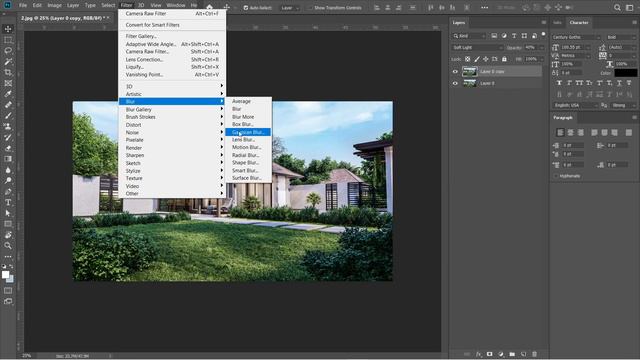
Task: Toggle justify all paragraph button
Action: tap(629, 133)
